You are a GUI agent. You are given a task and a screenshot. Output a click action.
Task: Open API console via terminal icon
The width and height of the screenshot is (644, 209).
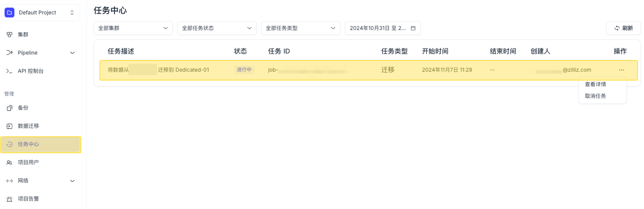pyautogui.click(x=10, y=71)
